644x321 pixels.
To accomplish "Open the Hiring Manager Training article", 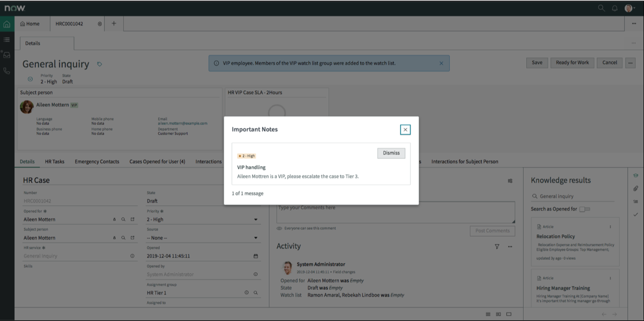I will coord(563,288).
